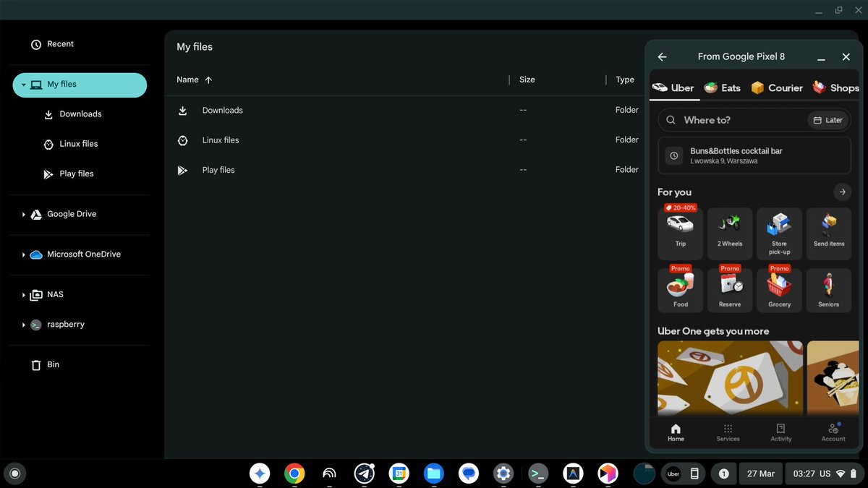Choose the Send items tile

(x=829, y=234)
